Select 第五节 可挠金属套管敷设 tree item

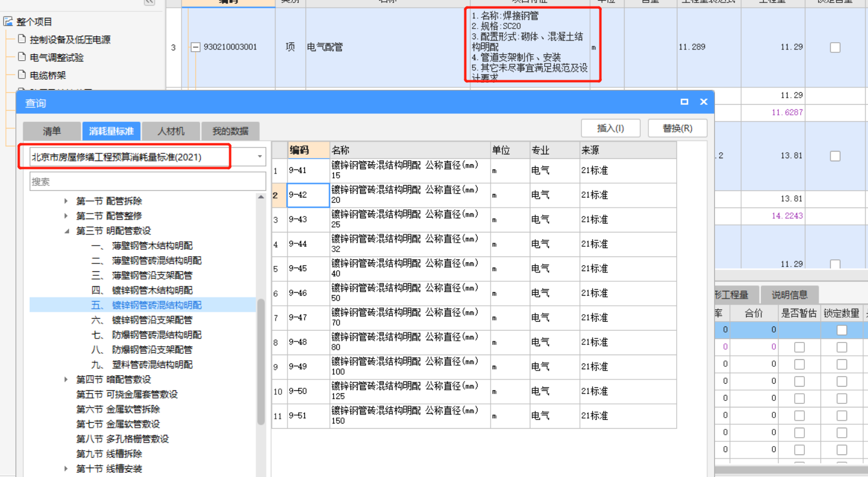click(x=127, y=394)
